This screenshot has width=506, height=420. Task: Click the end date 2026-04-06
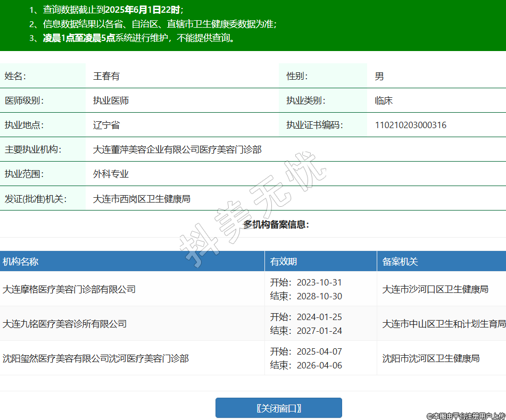[x=319, y=365]
